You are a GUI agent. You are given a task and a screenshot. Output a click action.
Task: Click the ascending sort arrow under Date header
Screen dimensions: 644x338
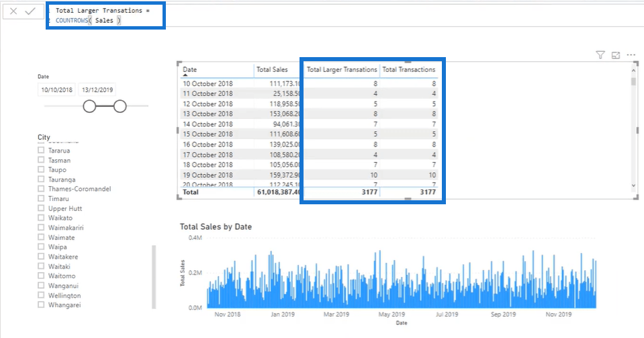pos(185,75)
